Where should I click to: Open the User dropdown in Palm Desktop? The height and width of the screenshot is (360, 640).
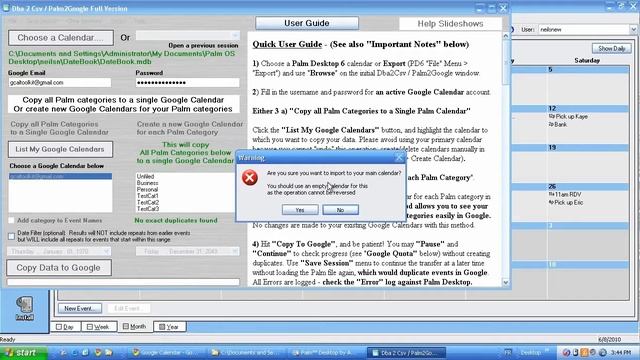[633, 29]
